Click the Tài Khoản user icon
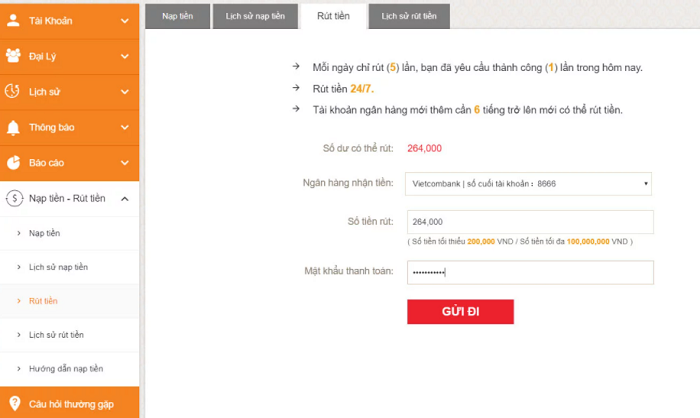Image resolution: width=700 pixels, height=418 pixels. (13, 20)
